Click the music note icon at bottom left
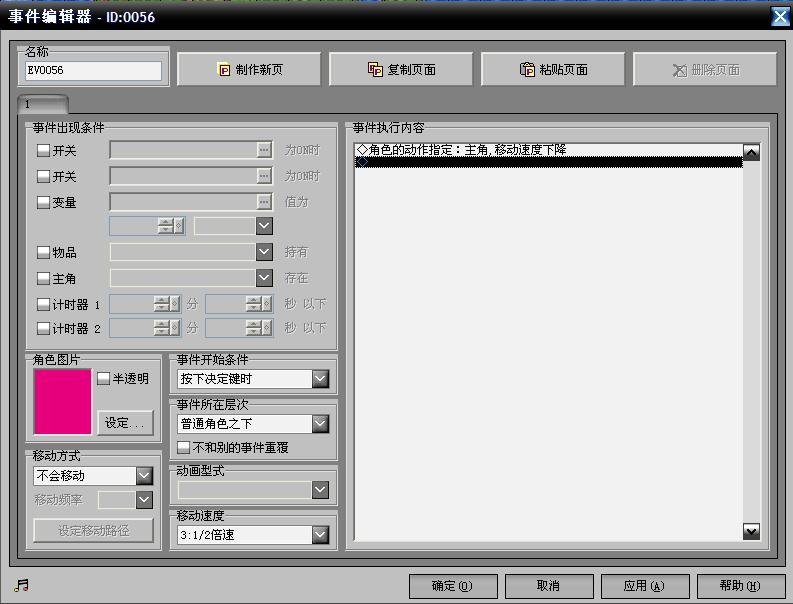 point(21,586)
